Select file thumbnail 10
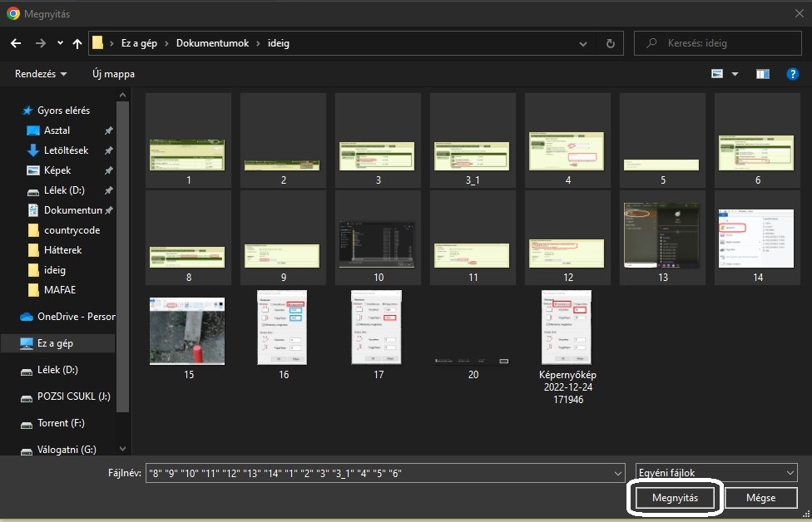 pyautogui.click(x=378, y=238)
